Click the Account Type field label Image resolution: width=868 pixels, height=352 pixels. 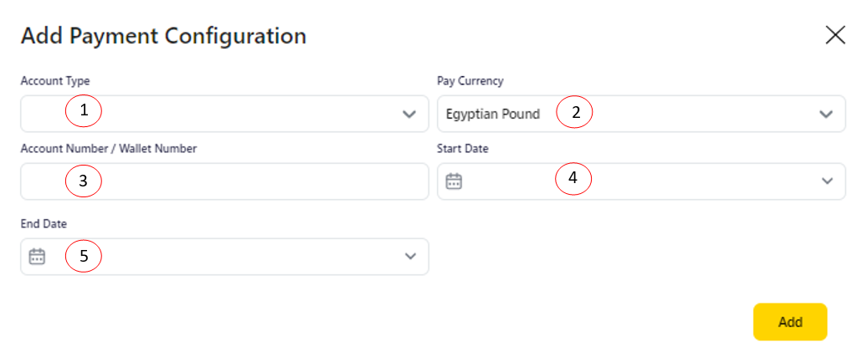[x=55, y=81]
